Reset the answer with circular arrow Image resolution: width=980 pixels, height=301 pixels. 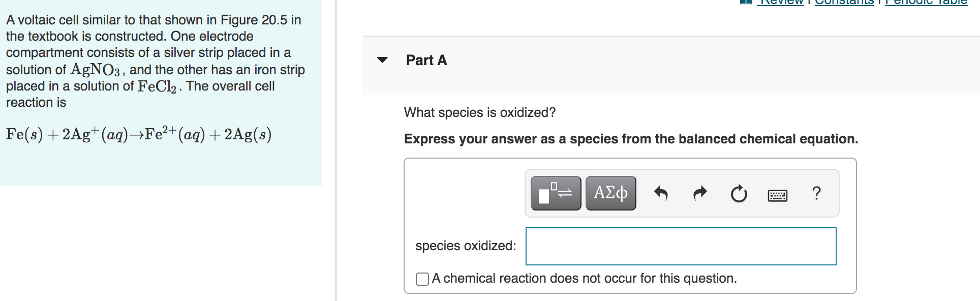click(x=739, y=194)
